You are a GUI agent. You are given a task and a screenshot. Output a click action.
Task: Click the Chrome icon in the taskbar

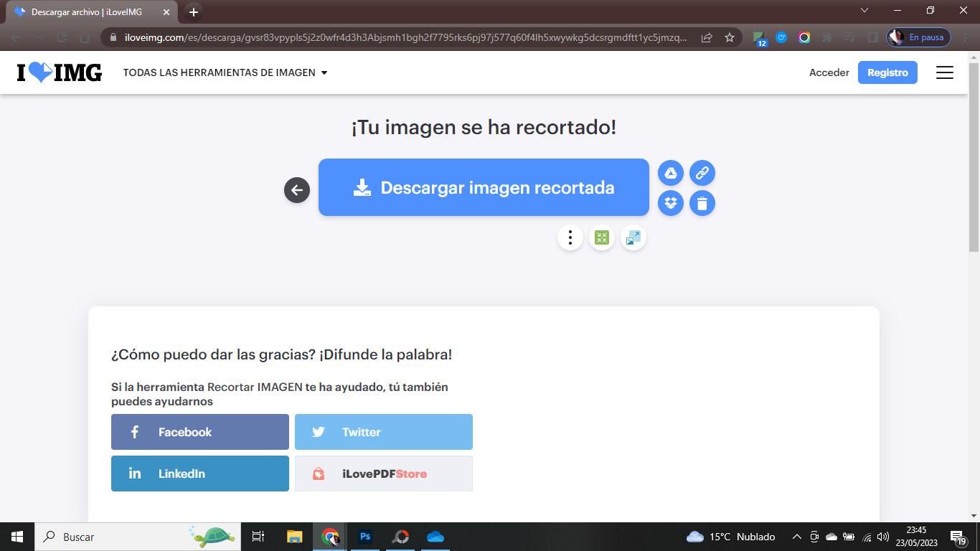coord(330,537)
